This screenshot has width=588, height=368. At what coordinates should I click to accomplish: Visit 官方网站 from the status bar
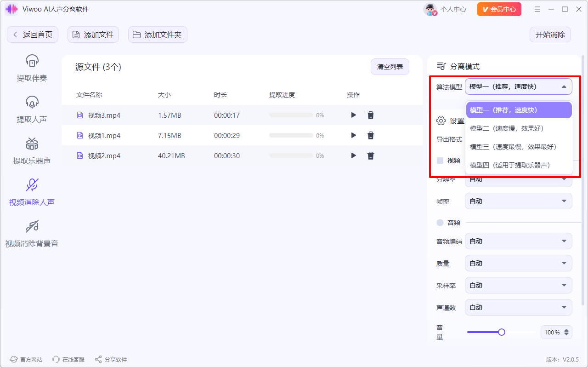[x=26, y=359]
